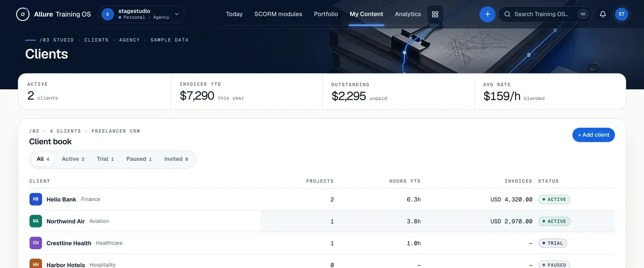Filter client book by Trial
This screenshot has width=644, height=268.
(x=105, y=159)
